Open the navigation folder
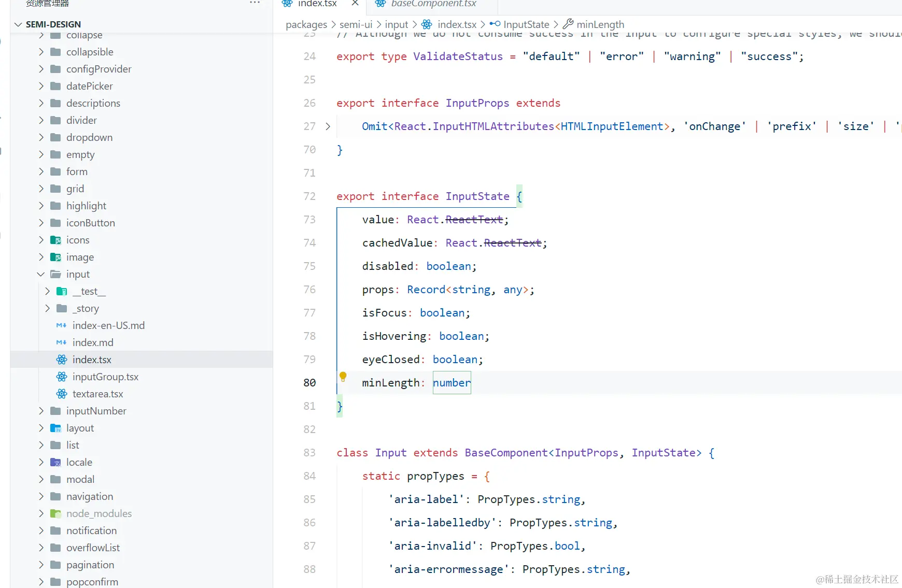This screenshot has height=588, width=902. pos(90,496)
